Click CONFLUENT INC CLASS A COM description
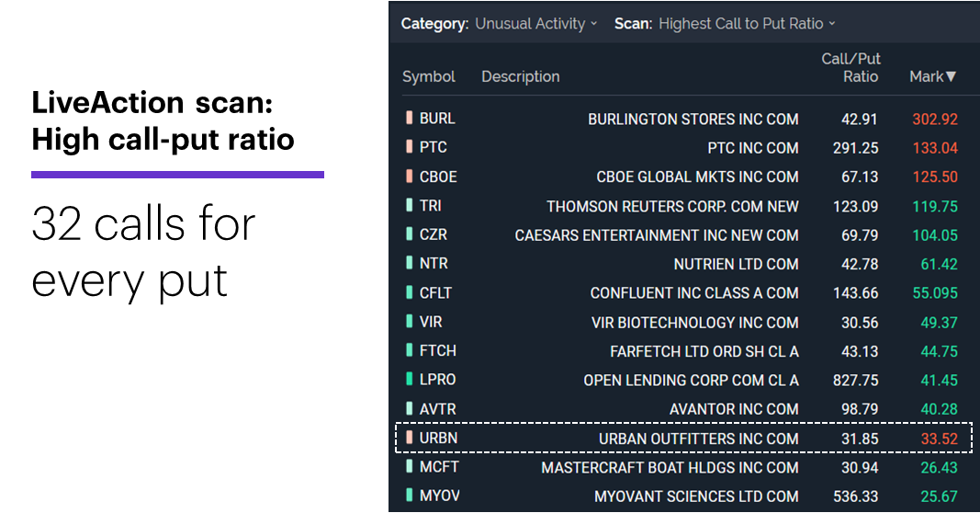This screenshot has height=513, width=980. [x=694, y=292]
